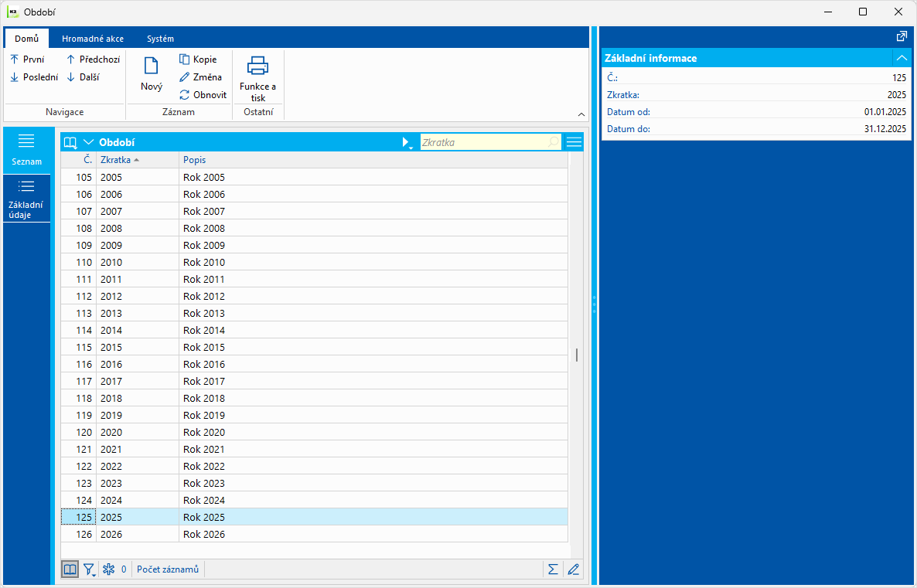This screenshot has height=588, width=917.
Task: Switch to the Hromadné akce tab
Action: coord(93,39)
